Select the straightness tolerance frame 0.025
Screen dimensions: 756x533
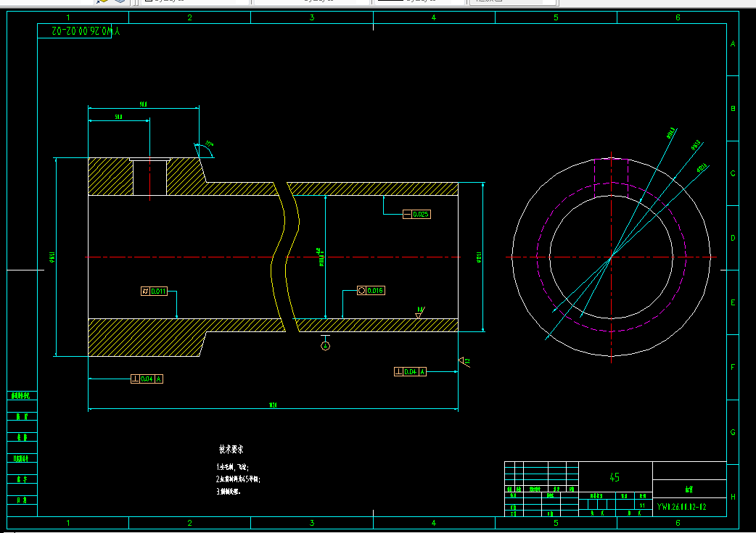point(416,215)
